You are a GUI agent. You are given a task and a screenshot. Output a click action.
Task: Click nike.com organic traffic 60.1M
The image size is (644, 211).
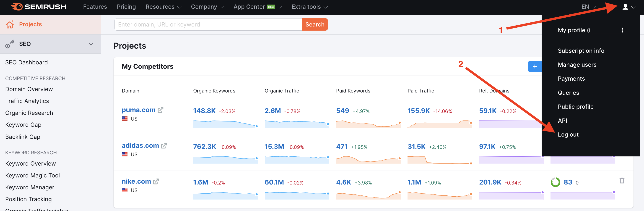click(x=274, y=182)
